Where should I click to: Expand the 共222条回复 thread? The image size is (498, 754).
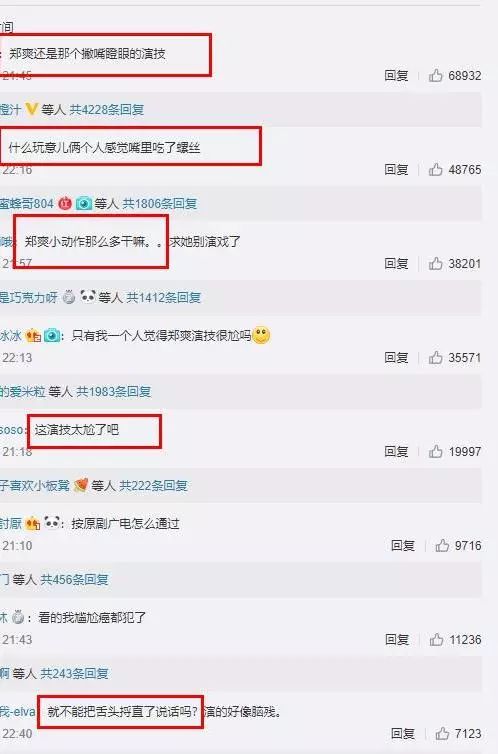tap(153, 486)
